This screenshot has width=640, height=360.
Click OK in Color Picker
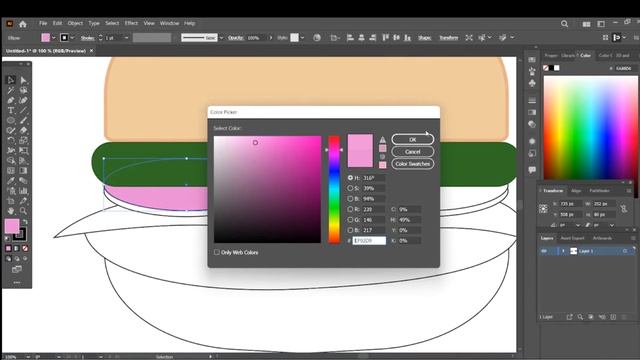click(413, 140)
